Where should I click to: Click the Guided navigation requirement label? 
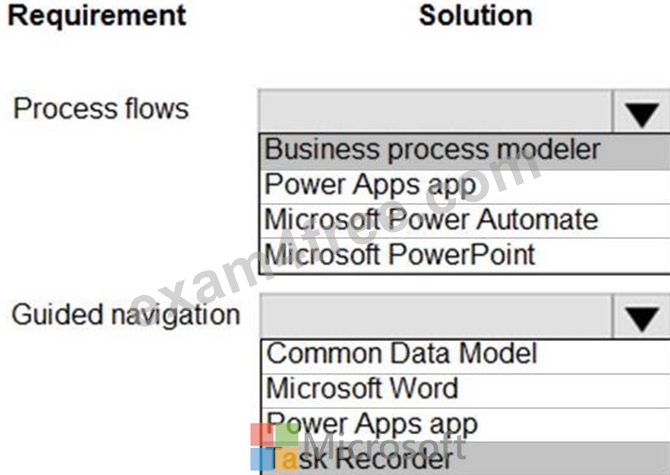[x=126, y=315]
